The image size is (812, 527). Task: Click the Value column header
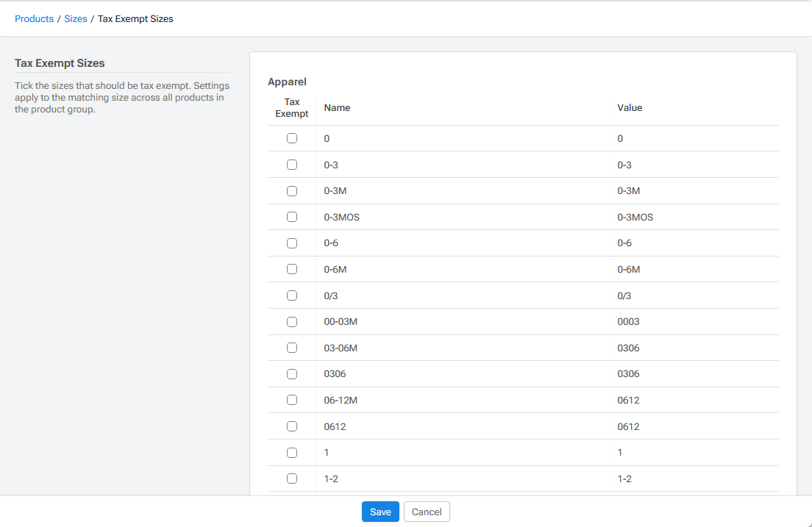coord(630,107)
